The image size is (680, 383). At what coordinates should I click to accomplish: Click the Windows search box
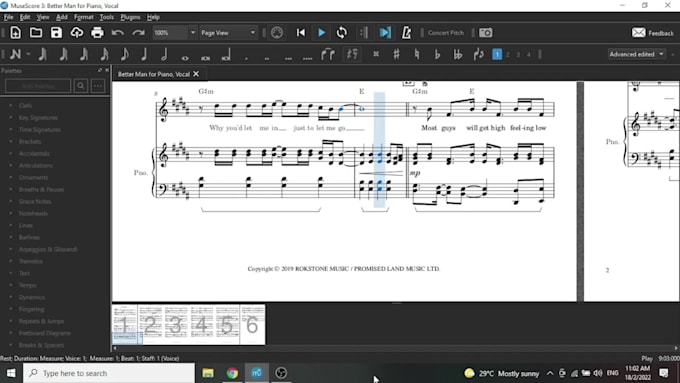[108, 373]
